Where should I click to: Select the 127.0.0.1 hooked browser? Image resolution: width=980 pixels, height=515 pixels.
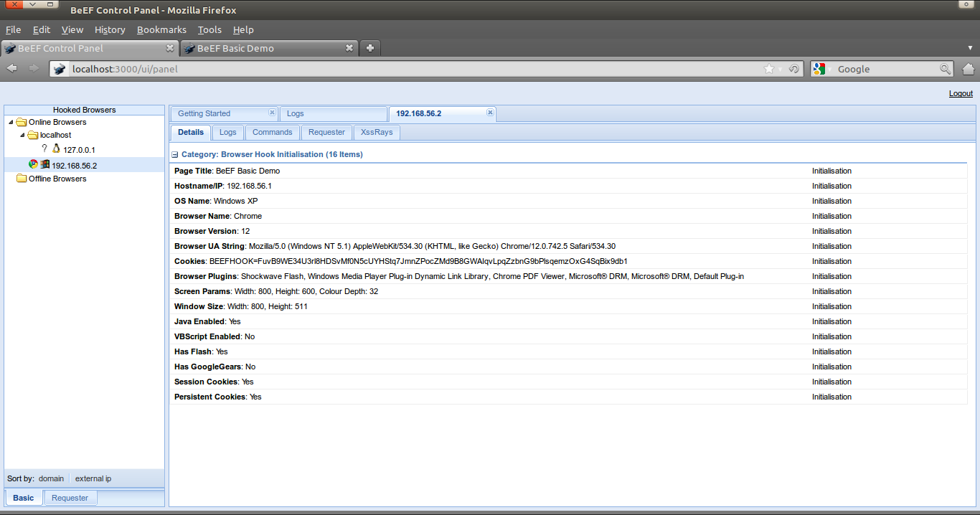click(x=79, y=150)
